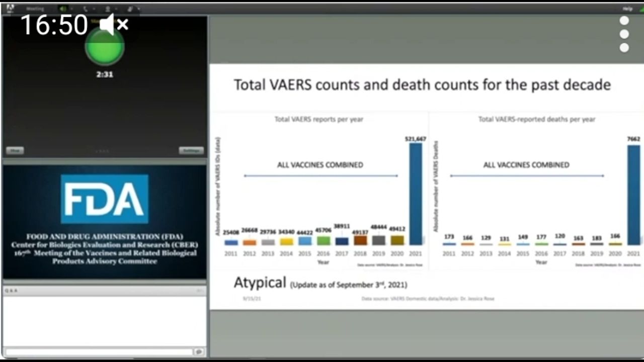
Task: Expand the raise hand status dropdown arrow
Action: click(x=138, y=9)
